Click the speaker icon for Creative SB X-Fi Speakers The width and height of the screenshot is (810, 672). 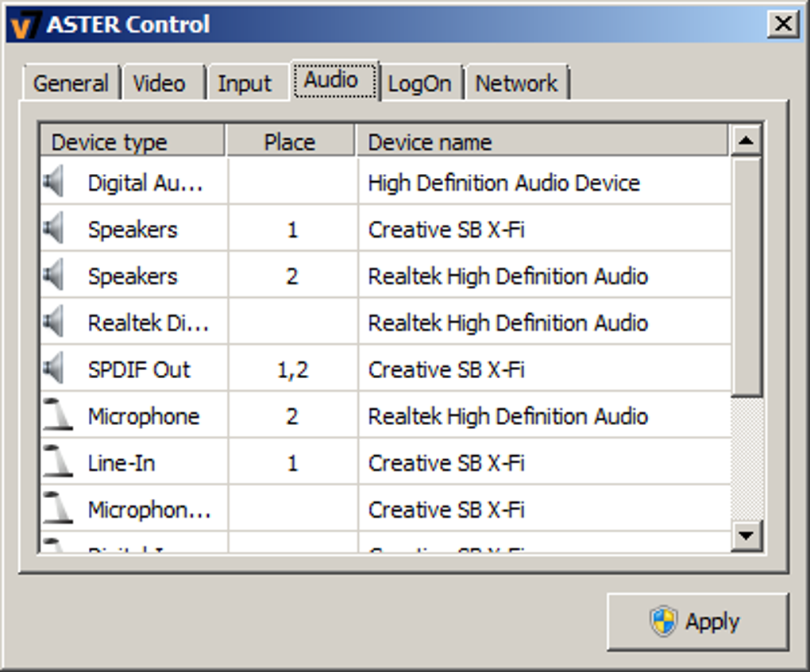pos(54,230)
